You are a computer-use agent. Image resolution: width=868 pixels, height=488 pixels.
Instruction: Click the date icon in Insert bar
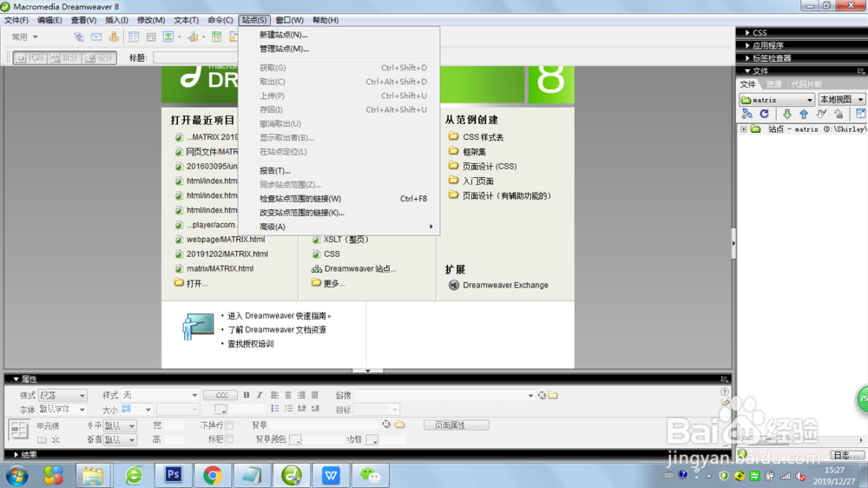pos(216,37)
